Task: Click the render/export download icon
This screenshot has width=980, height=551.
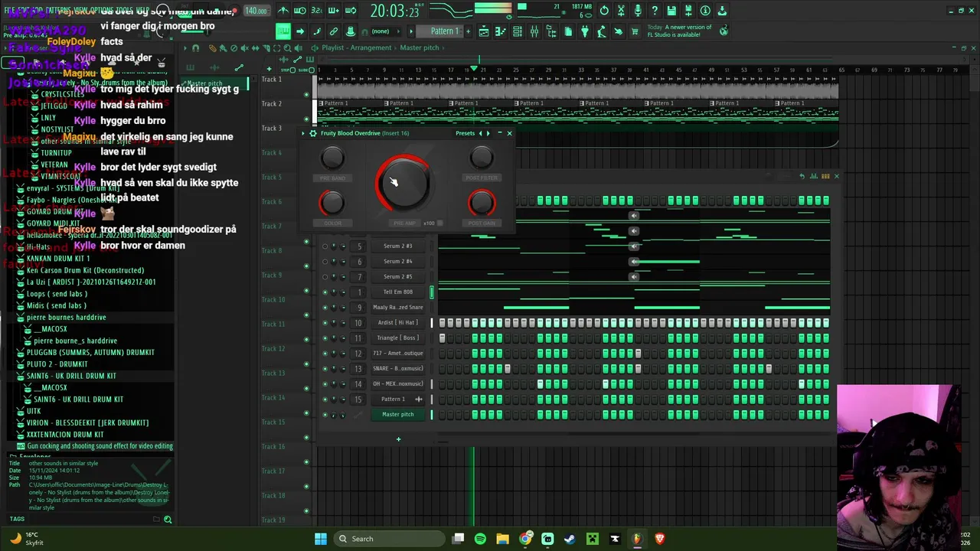Action: [722, 11]
